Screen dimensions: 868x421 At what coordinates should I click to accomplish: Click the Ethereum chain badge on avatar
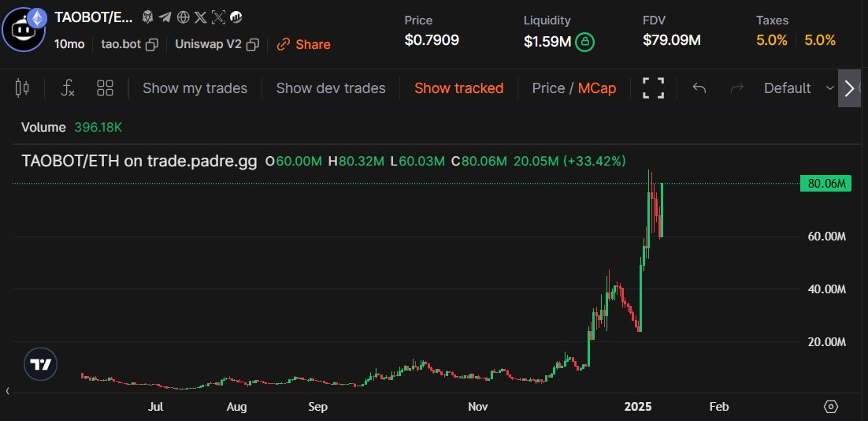tap(37, 17)
